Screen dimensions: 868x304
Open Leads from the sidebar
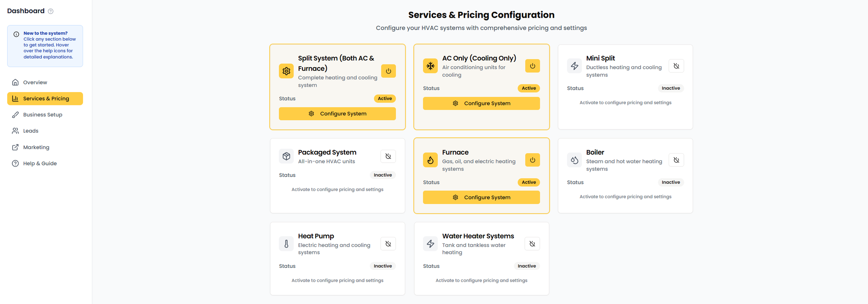(x=31, y=131)
